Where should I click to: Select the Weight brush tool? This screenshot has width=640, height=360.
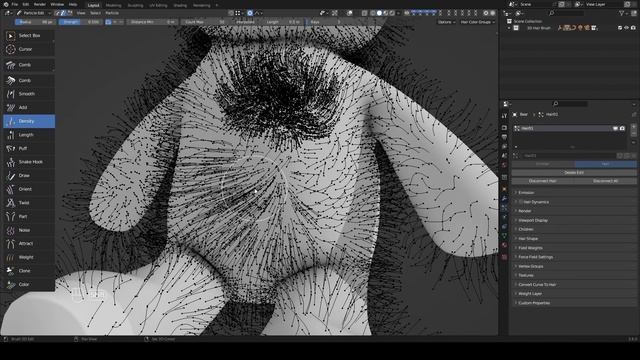(x=29, y=258)
